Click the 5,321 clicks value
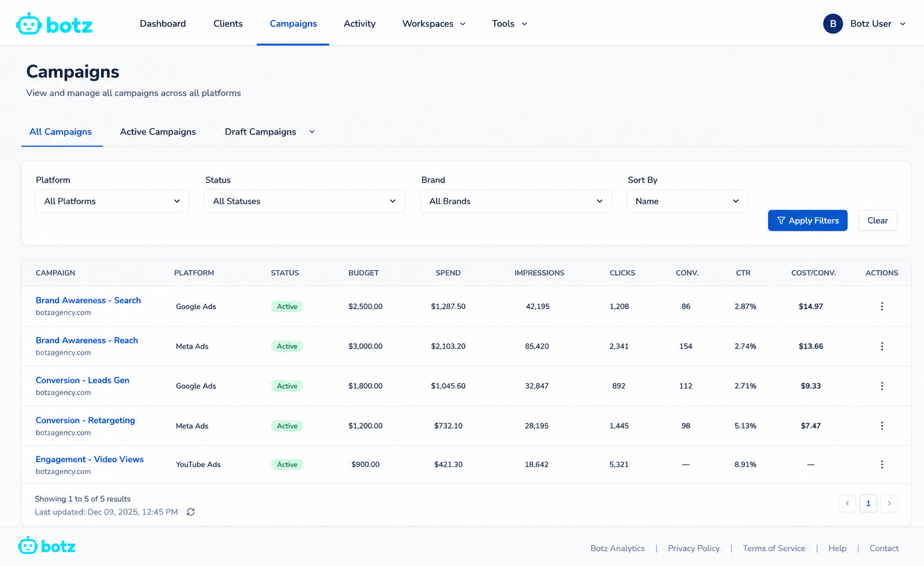Viewport: 924px width, 566px height. [619, 465]
